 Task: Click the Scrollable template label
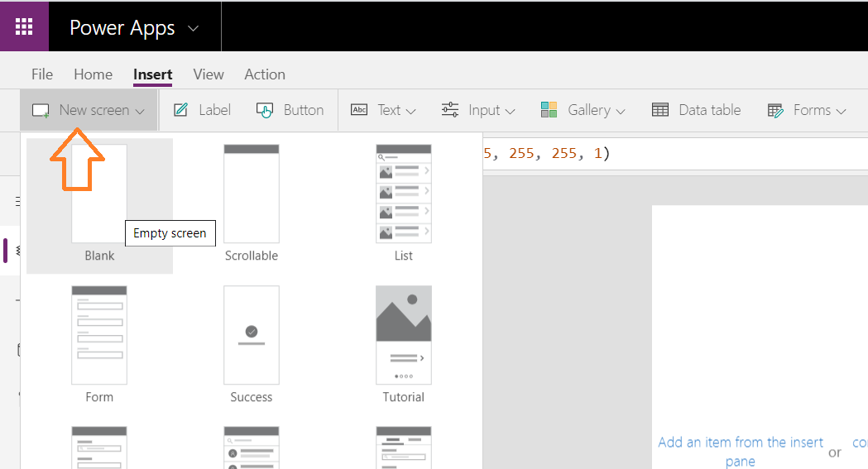tap(252, 256)
